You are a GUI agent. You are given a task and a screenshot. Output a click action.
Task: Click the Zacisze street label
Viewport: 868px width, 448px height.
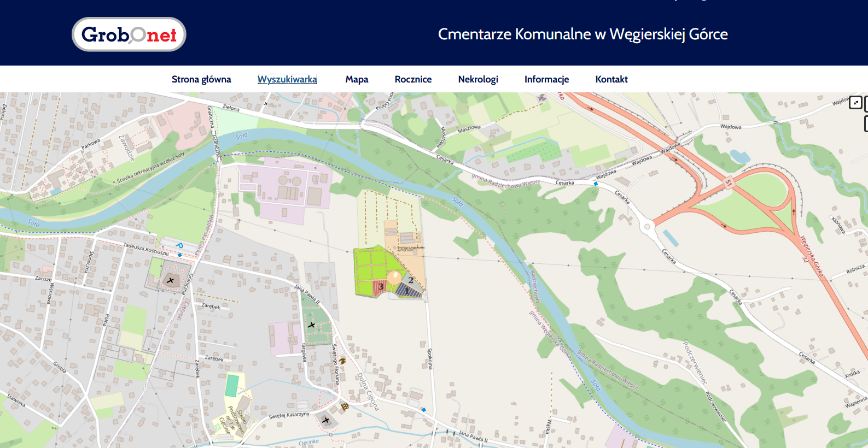tap(43, 279)
